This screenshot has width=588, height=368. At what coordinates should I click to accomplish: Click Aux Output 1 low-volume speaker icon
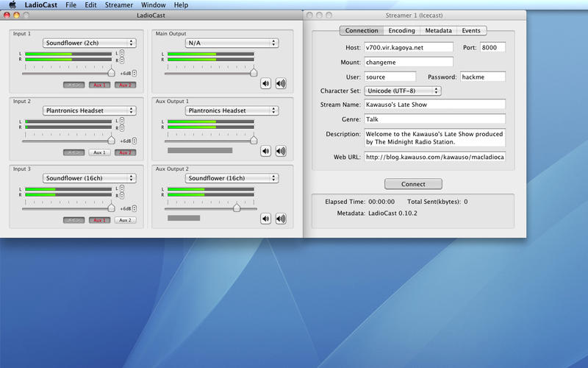266,151
